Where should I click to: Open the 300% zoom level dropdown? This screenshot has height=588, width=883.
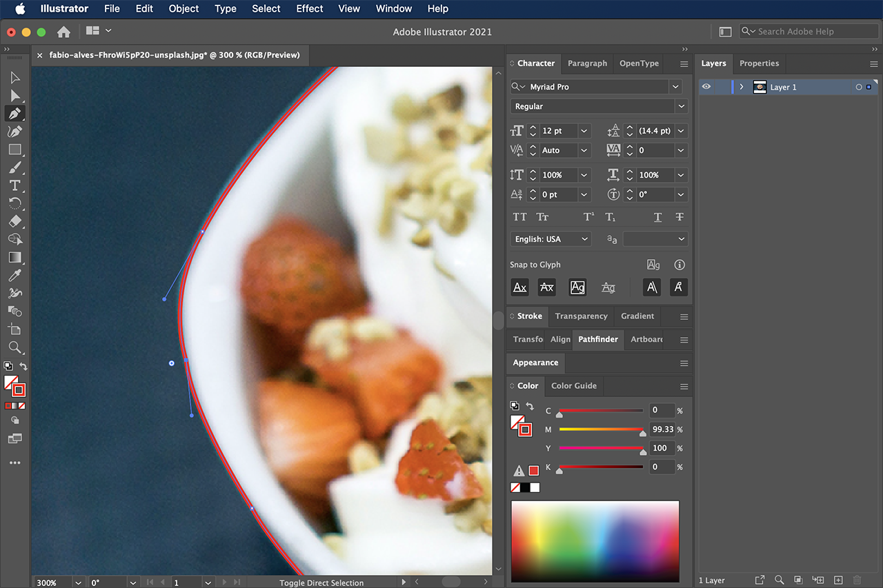[77, 582]
